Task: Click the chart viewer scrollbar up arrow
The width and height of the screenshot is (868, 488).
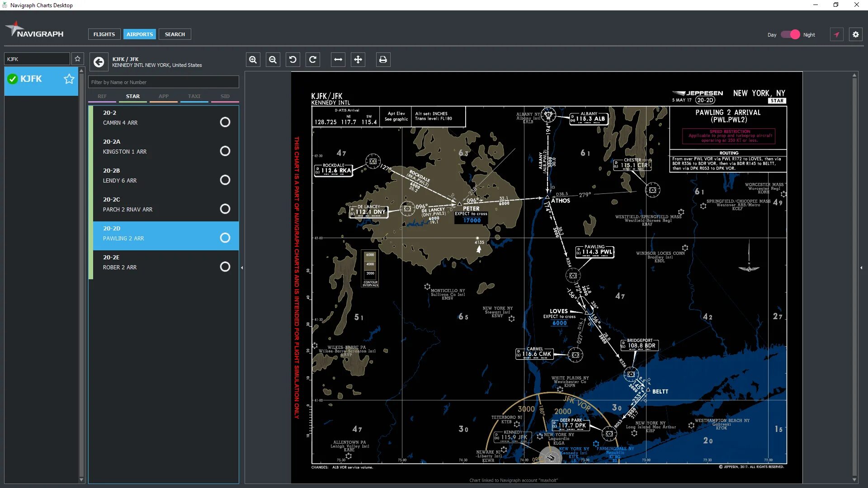Action: pos(854,75)
